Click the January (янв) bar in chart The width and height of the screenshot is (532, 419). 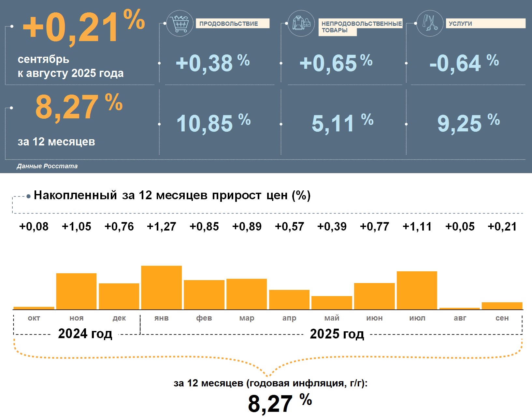[161, 288]
